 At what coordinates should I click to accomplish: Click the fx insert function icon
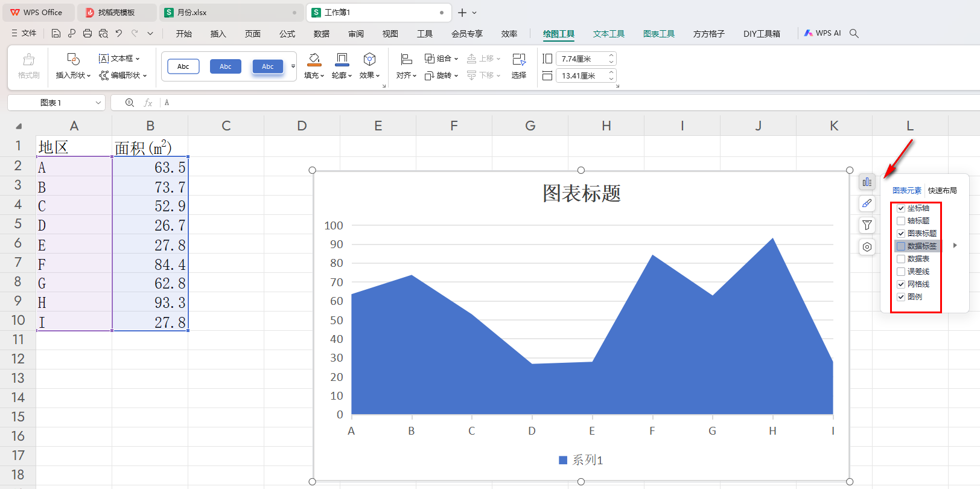[148, 103]
